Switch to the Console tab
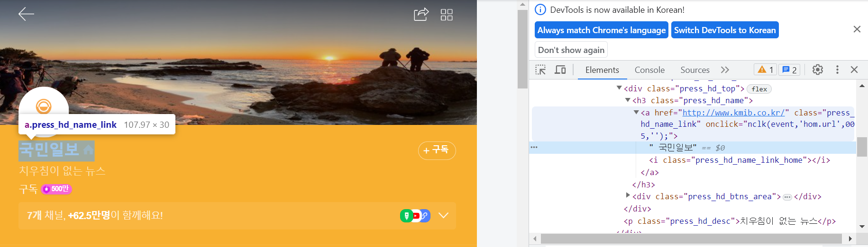The width and height of the screenshot is (868, 247). point(649,70)
